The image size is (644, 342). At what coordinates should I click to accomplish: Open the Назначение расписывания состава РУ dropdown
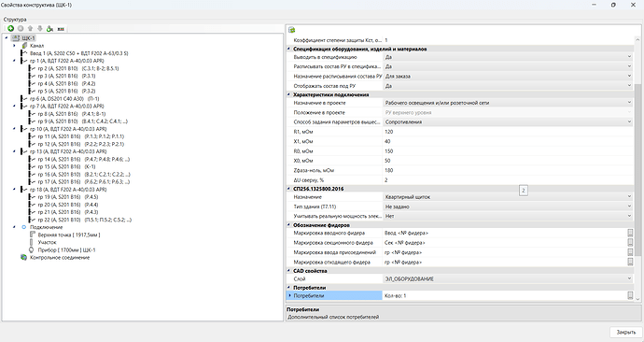tap(629, 76)
